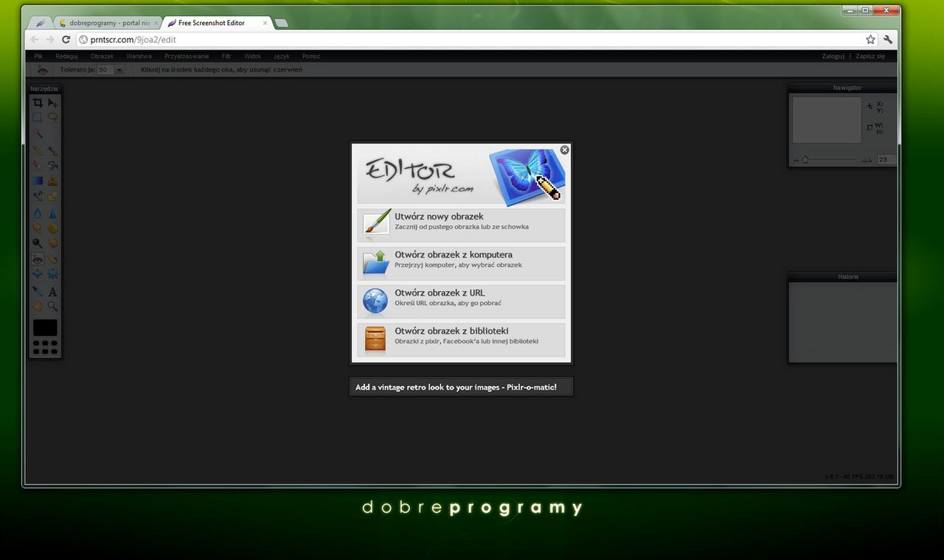The width and height of the screenshot is (944, 560).
Task: Open the main foreground color swatch
Action: 45,328
